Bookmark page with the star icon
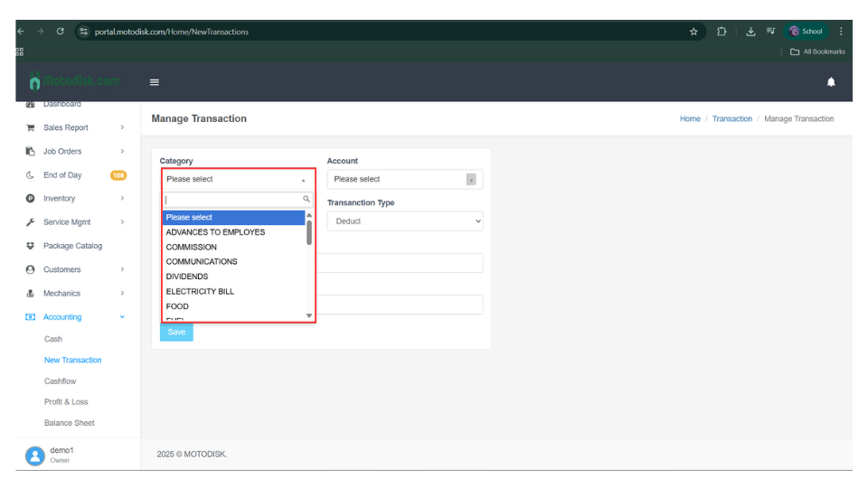The height and width of the screenshot is (488, 868). 693,32
